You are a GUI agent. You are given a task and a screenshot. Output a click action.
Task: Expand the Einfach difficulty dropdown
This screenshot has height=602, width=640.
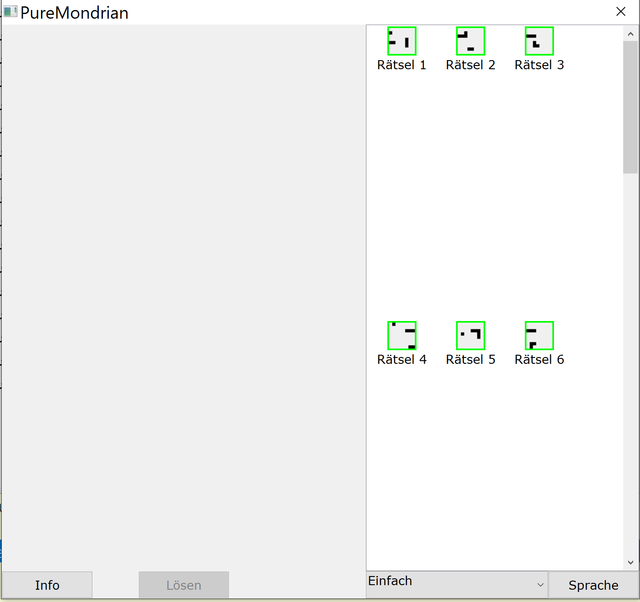pos(457,585)
